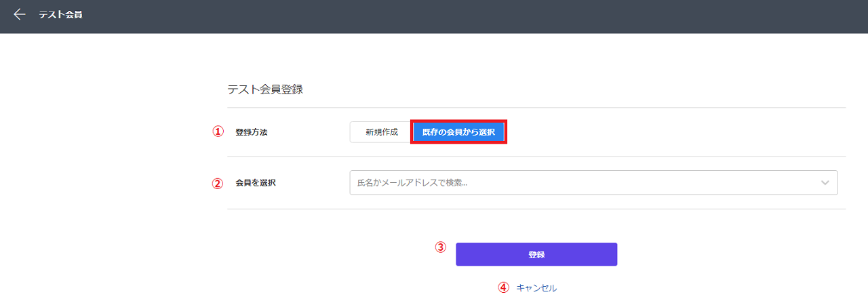Expand the member selection dropdown chevron
This screenshot has height=305, width=868.
825,183
